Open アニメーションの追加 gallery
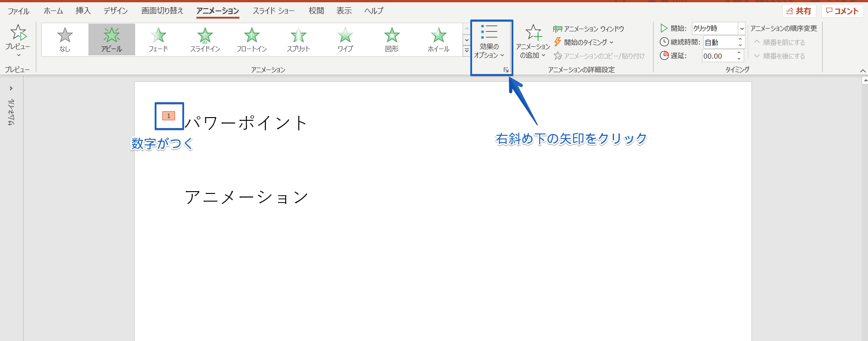This screenshot has height=341, width=868. (533, 42)
